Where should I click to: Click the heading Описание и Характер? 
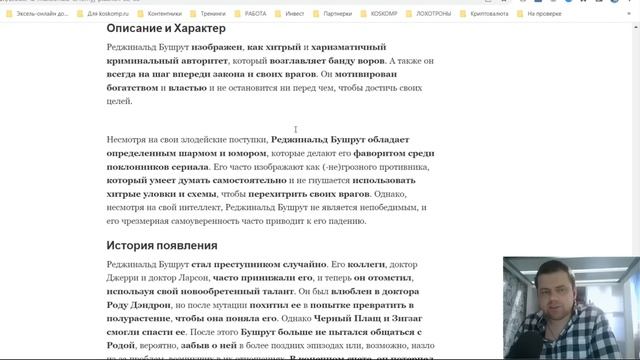coord(166,28)
